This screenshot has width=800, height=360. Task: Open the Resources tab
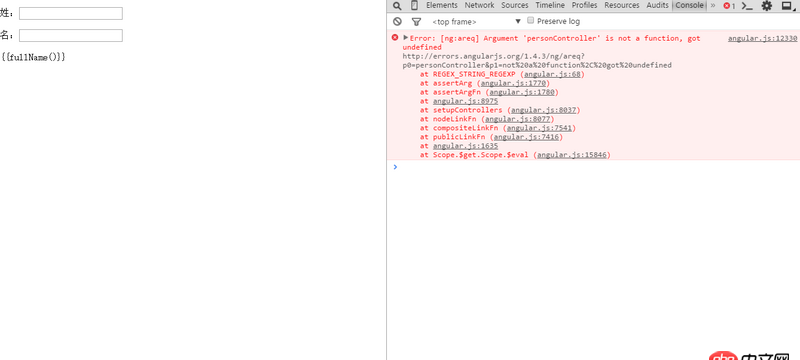622,5
